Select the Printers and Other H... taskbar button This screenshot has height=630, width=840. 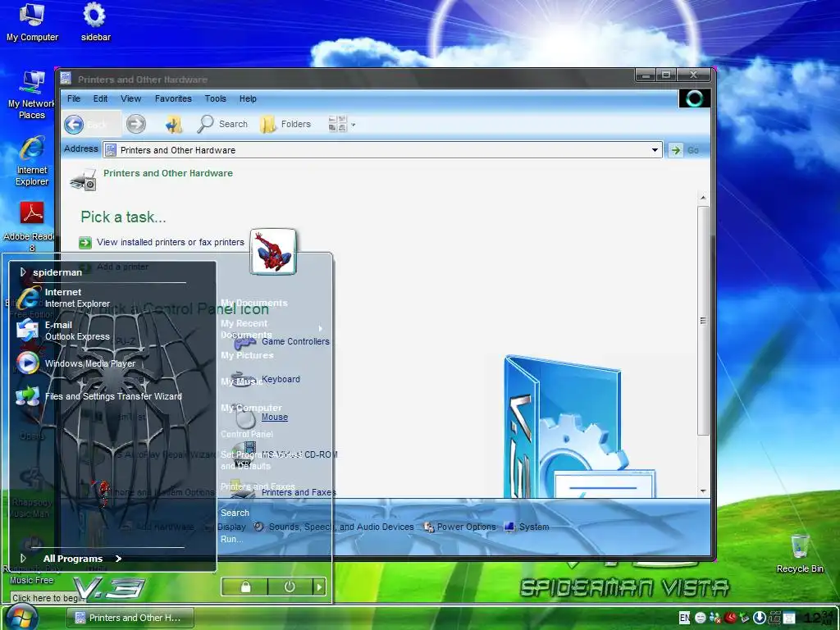click(130, 618)
